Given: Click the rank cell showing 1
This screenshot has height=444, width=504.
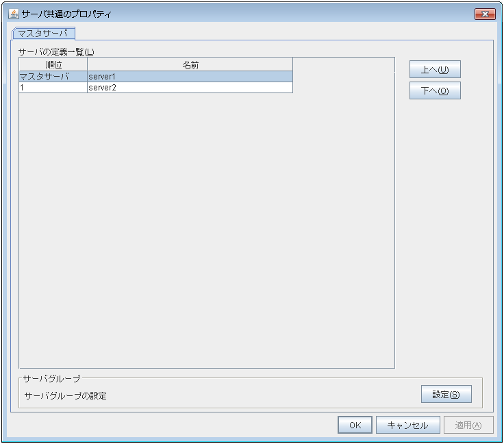Looking at the screenshot, I should (53, 88).
